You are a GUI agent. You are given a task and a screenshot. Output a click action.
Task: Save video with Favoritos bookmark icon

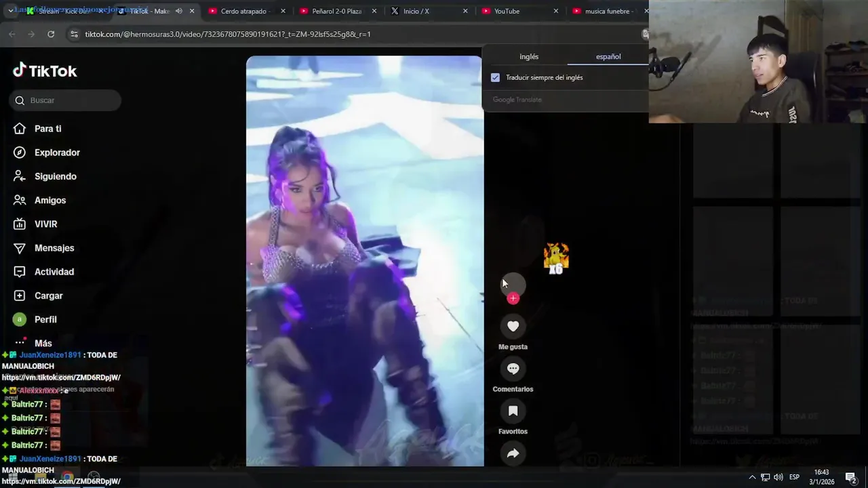[513, 411]
